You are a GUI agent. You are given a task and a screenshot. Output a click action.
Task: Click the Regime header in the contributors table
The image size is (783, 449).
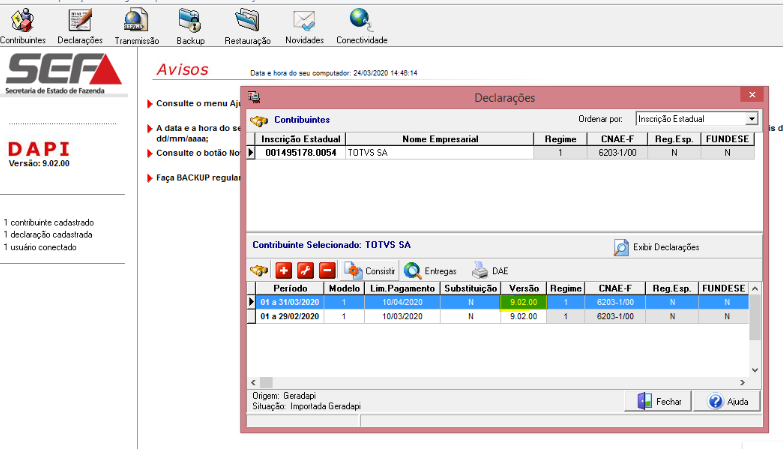(x=560, y=139)
